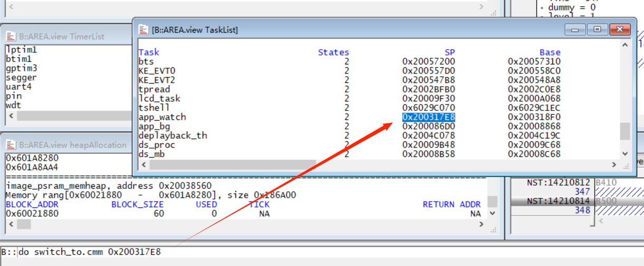Click gptim3 in the TimerList window
This screenshot has height=266, width=644.
pos(22,68)
